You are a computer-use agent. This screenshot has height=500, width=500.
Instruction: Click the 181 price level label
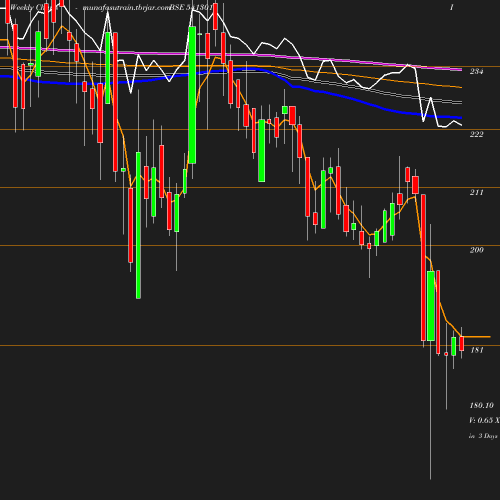tap(477, 350)
